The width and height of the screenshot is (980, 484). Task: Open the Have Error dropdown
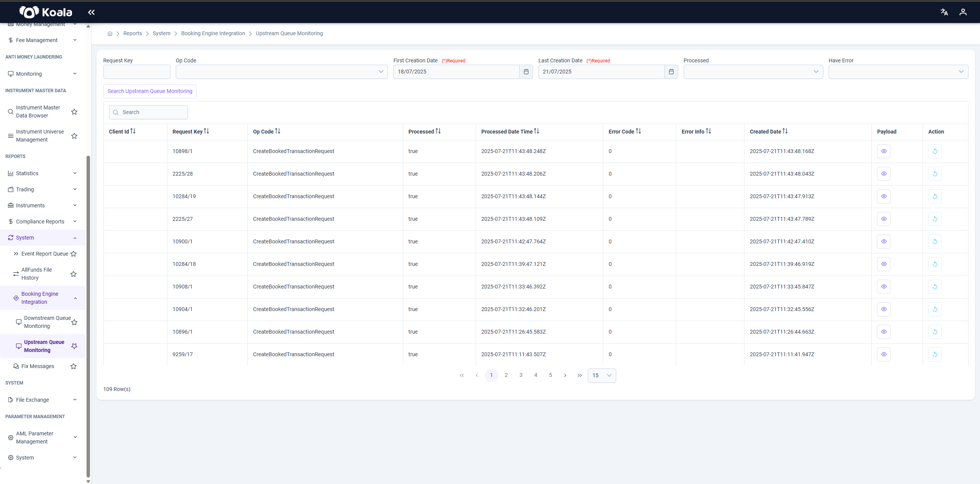898,72
